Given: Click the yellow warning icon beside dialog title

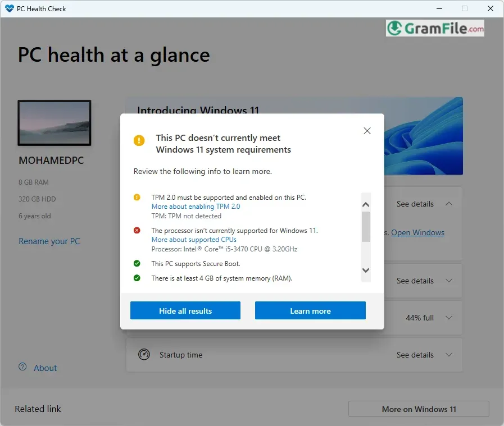Looking at the screenshot, I should click(139, 140).
